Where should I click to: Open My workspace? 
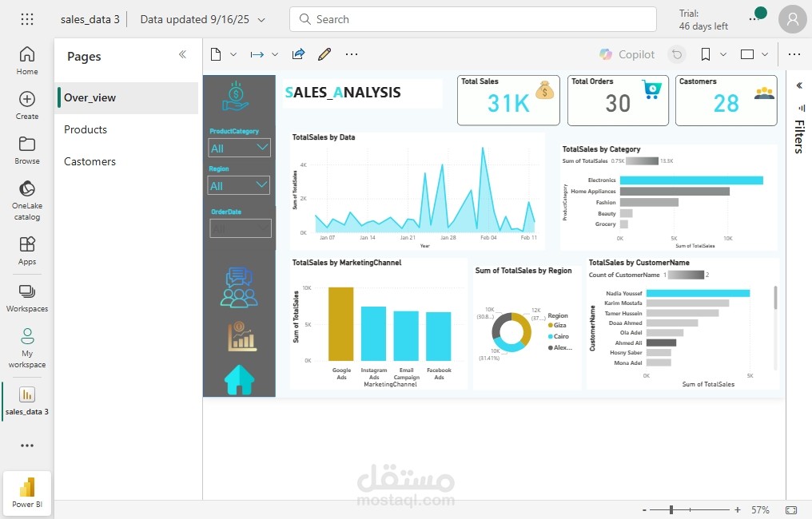[27, 347]
